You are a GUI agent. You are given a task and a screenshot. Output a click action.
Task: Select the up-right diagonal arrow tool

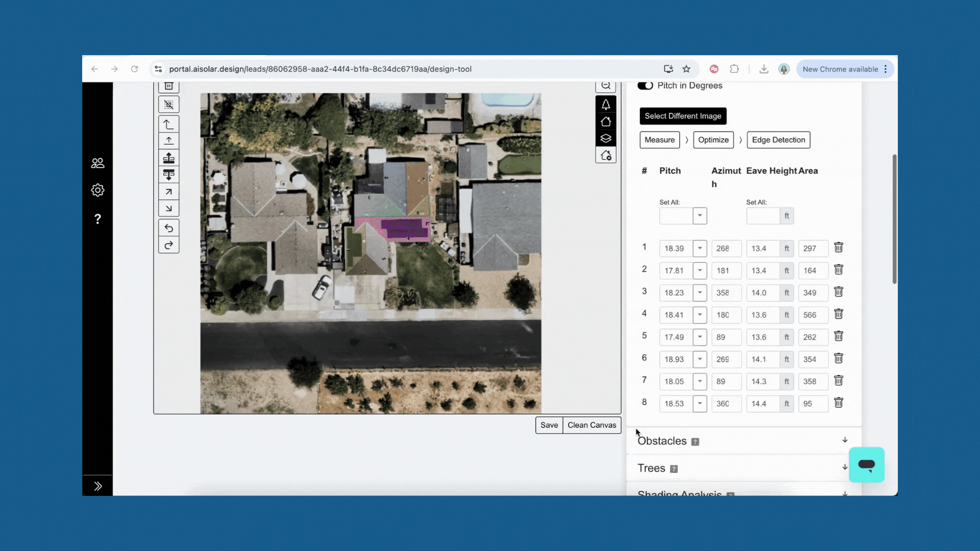tap(169, 192)
